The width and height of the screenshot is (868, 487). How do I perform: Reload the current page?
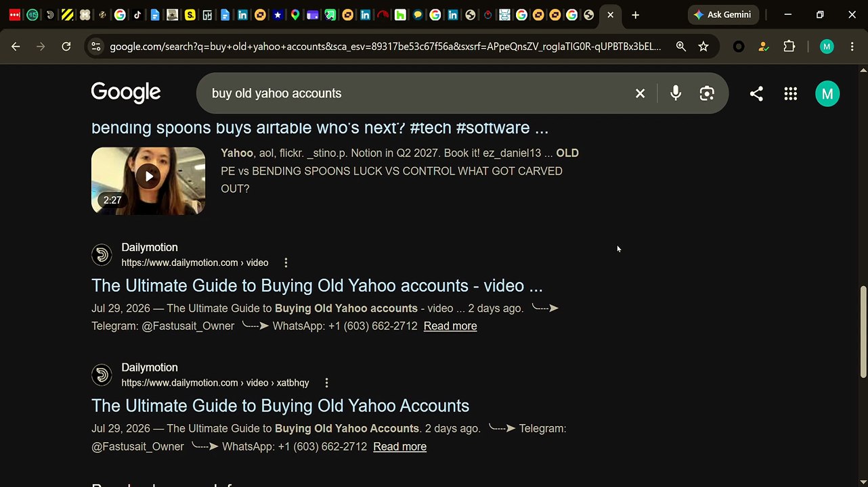click(x=66, y=47)
